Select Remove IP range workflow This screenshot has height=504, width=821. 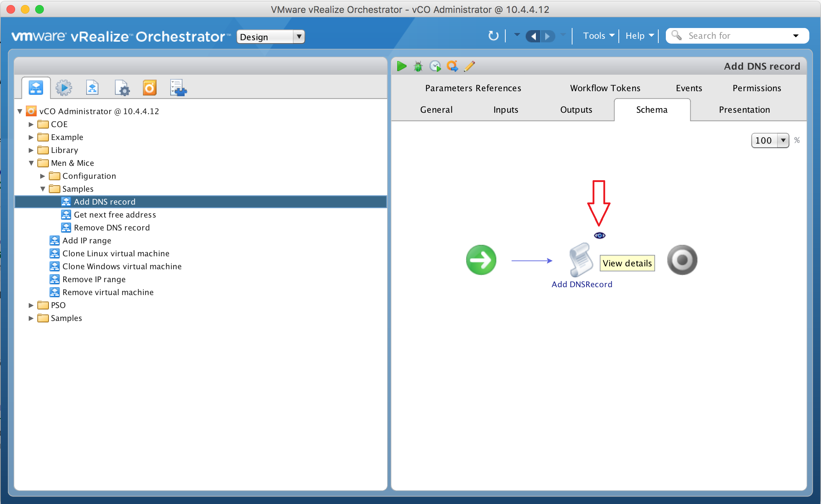(94, 279)
